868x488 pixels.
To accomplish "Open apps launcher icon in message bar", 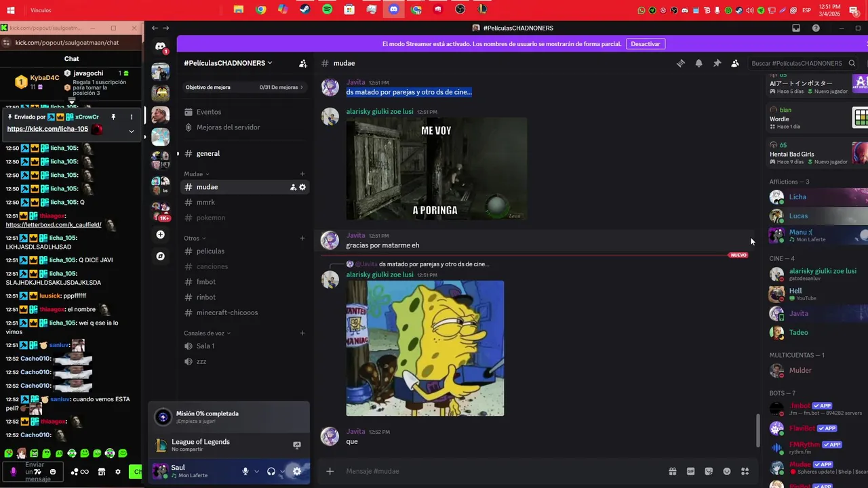I will pyautogui.click(x=745, y=471).
